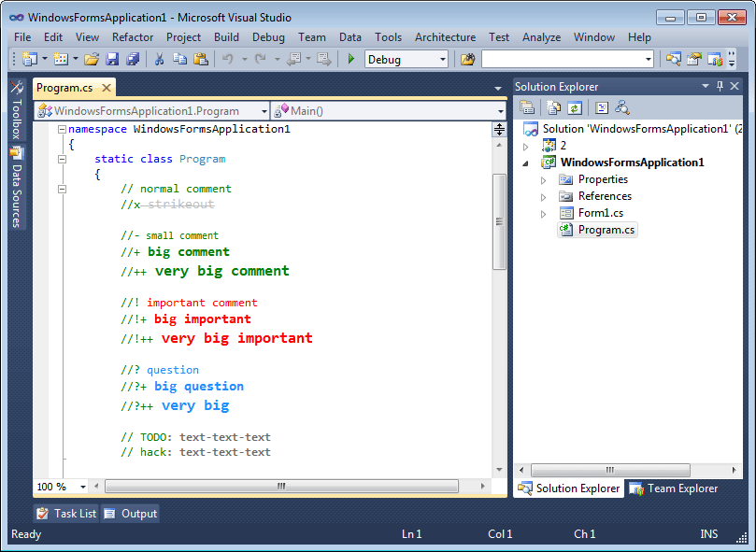
Task: Pin the Solution Explorer panel
Action: tap(720, 86)
